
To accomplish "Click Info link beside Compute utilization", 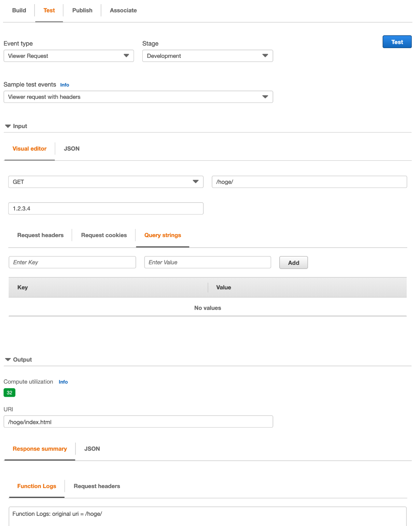I will [63, 382].
